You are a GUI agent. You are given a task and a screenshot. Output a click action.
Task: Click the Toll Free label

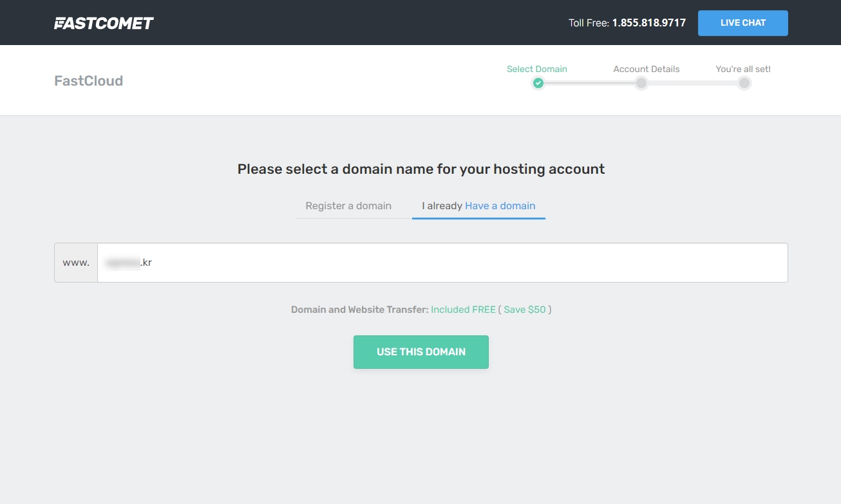589,23
